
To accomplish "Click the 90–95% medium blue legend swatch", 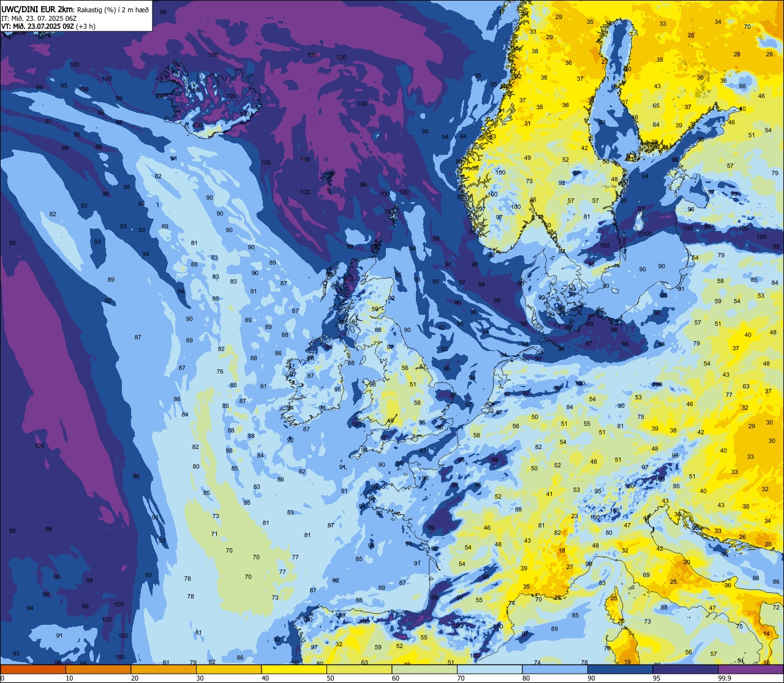I will point(620,670).
